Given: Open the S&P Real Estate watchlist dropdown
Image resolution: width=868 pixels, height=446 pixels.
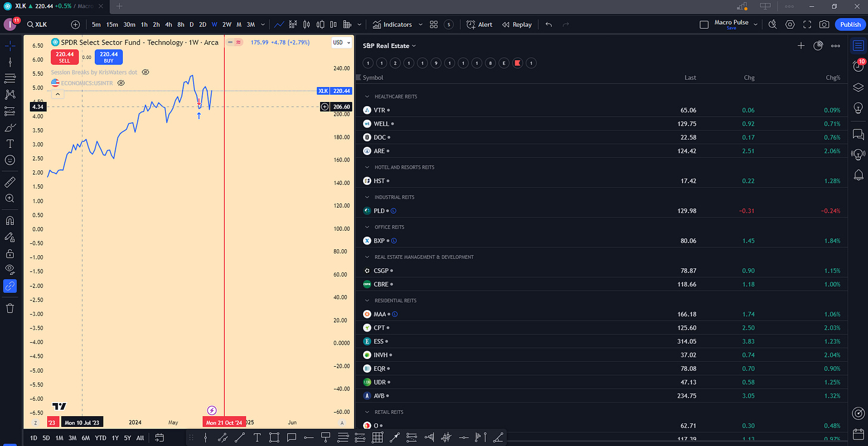Looking at the screenshot, I should (389, 45).
